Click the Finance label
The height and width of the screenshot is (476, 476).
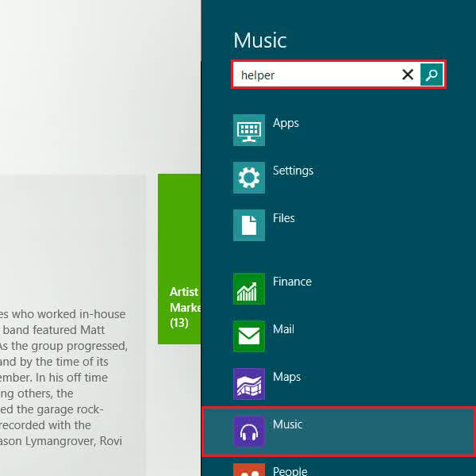tap(292, 282)
